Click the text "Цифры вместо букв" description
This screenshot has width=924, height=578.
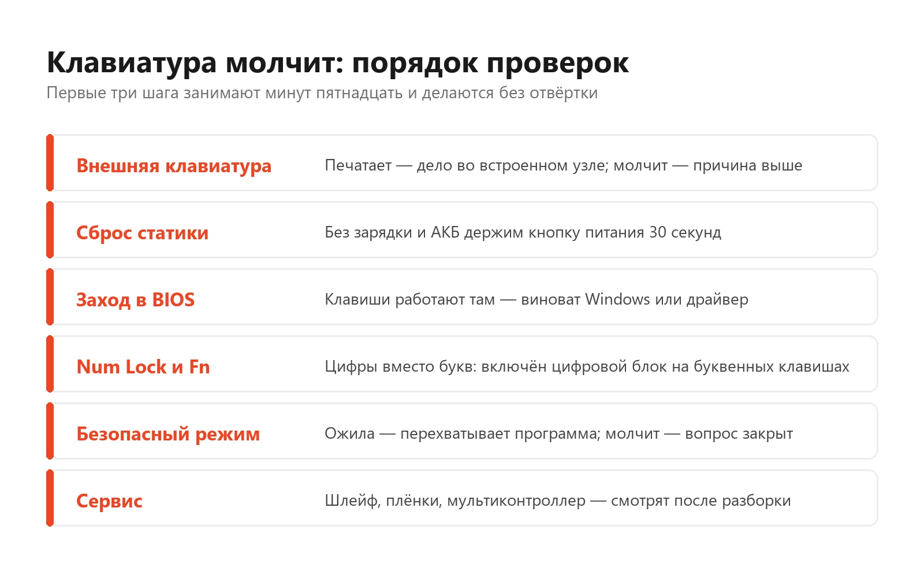click(x=587, y=366)
